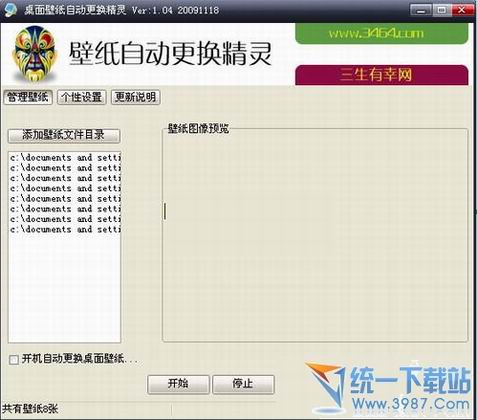The height and width of the screenshot is (420, 477).
Task: Switch to the 个性设置 tab
Action: click(81, 97)
